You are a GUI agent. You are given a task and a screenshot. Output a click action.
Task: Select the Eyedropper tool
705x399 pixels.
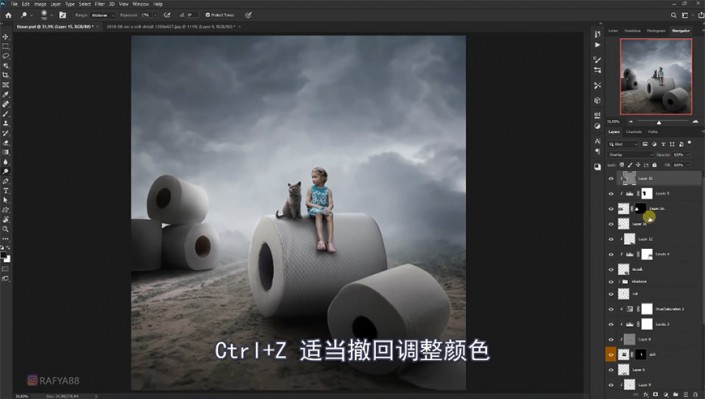point(5,94)
